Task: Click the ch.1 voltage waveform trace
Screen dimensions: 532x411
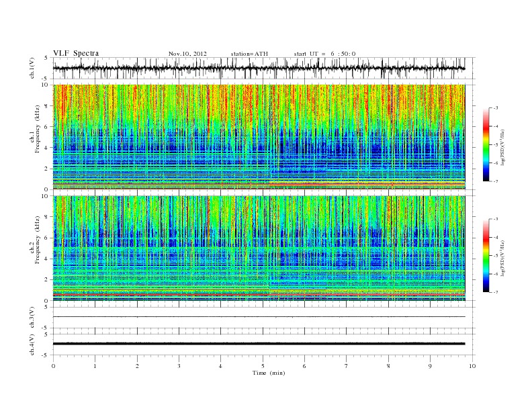Action: point(259,68)
